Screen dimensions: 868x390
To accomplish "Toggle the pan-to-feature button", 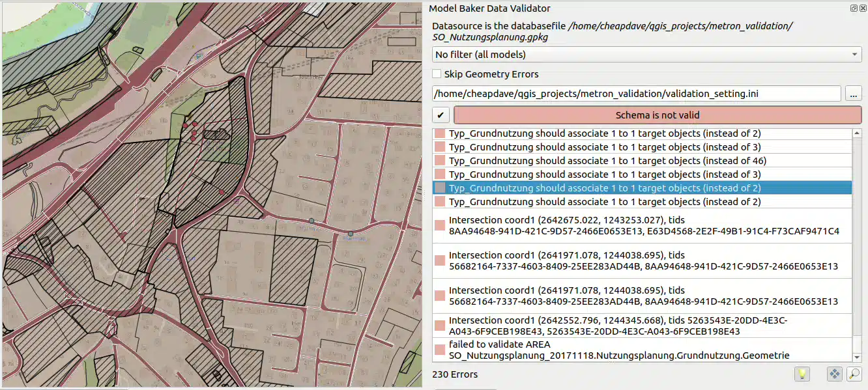I will click(x=834, y=374).
